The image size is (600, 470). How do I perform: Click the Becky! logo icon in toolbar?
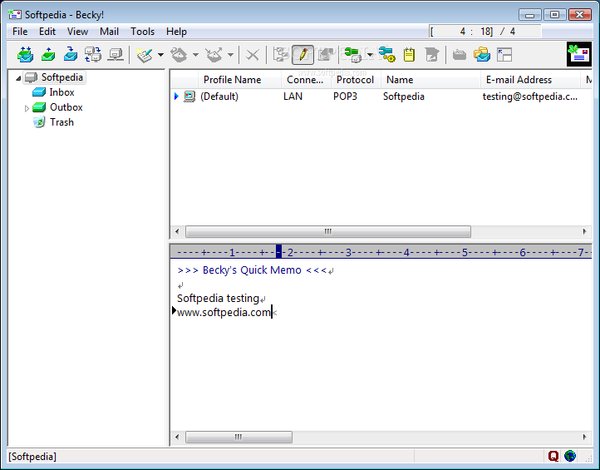[578, 54]
